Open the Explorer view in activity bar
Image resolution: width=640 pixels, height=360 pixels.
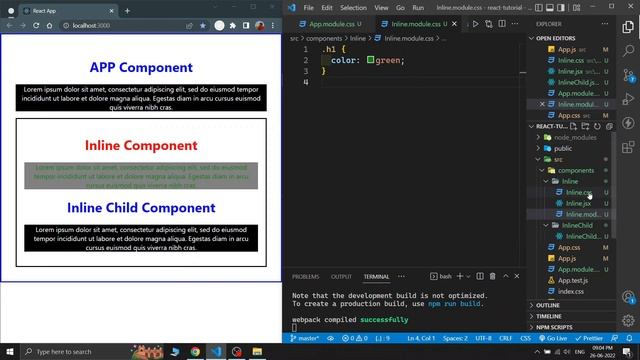tap(628, 27)
